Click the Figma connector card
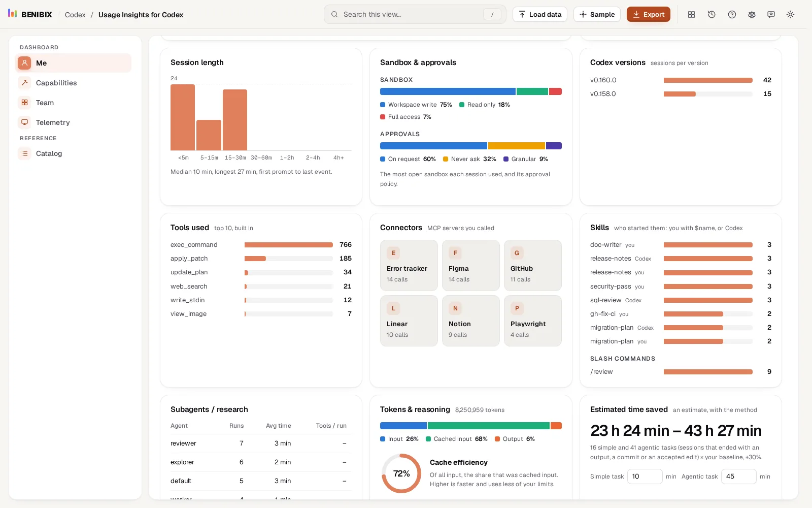Screen dimensions: 812x508 (471, 265)
